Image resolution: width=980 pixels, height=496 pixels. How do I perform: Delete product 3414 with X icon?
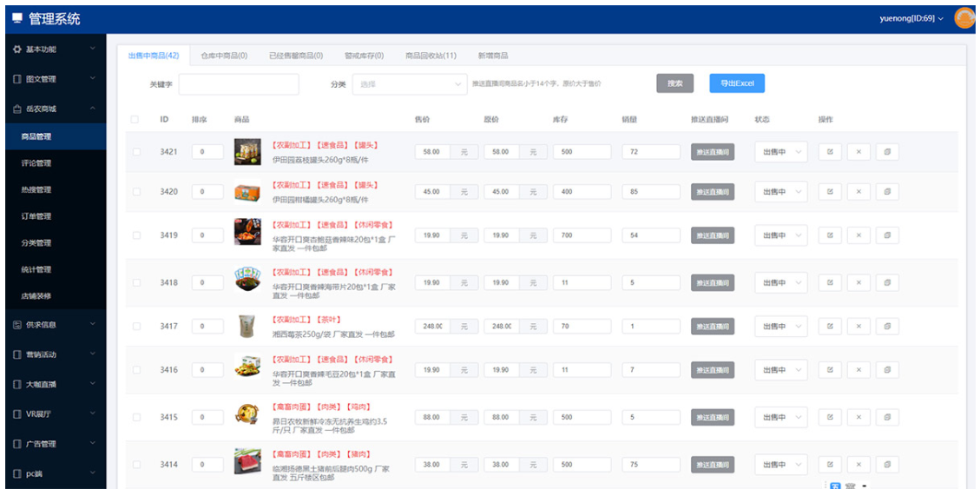858,465
